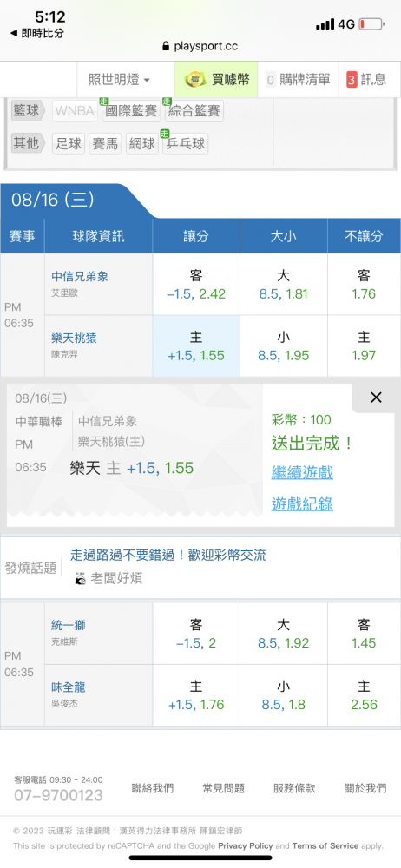Image resolution: width=401 pixels, height=868 pixels.
Task: Click 繼續遊戲 link
Action: [302, 472]
